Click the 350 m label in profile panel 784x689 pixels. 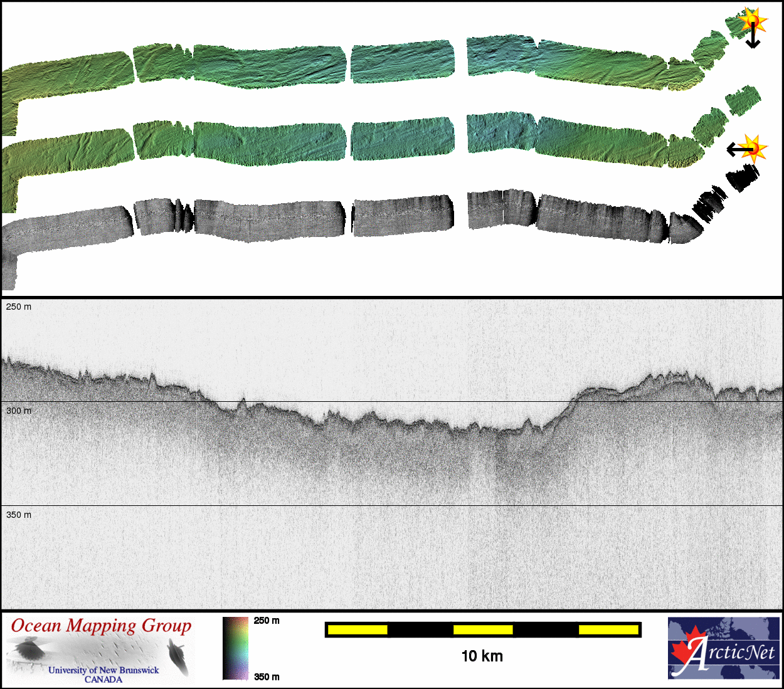[18, 515]
